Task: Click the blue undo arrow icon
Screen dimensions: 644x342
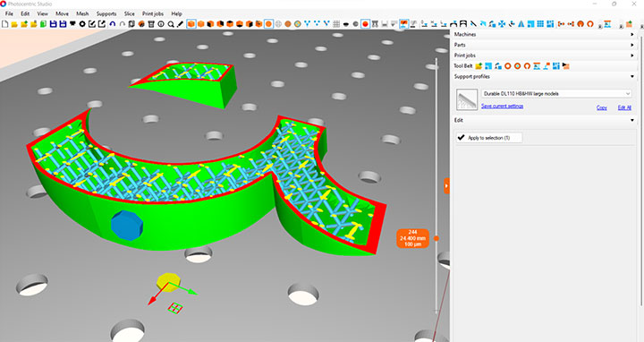Action: [112, 24]
